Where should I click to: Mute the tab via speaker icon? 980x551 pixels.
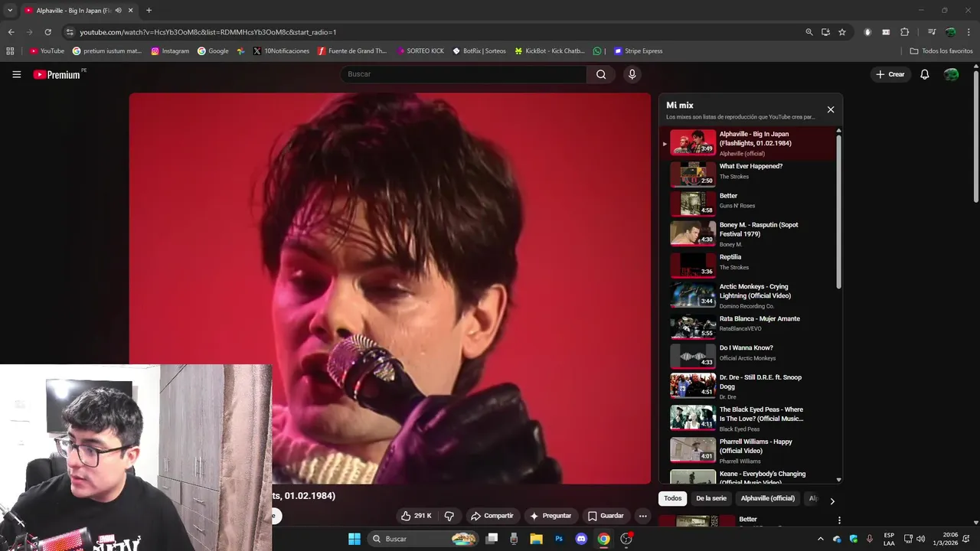point(118,11)
